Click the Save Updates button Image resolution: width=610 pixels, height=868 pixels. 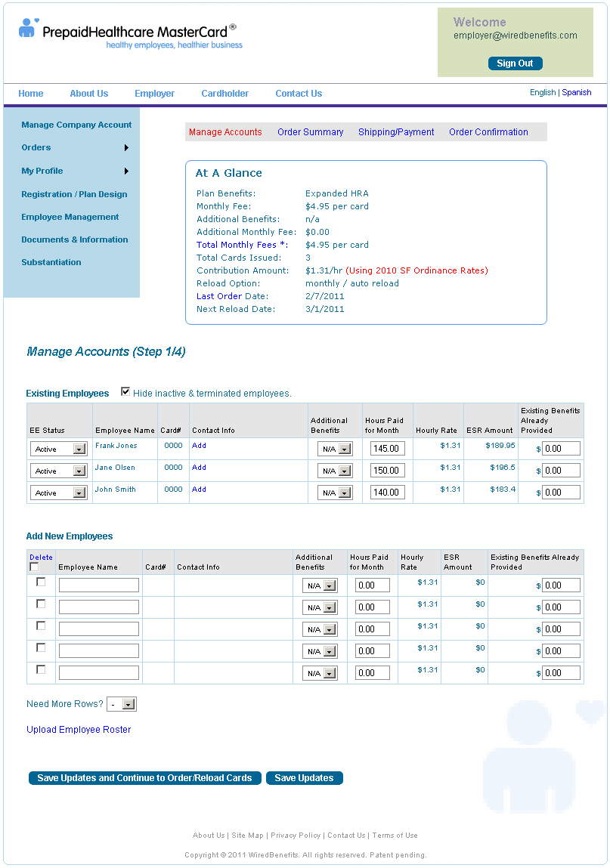coord(304,778)
